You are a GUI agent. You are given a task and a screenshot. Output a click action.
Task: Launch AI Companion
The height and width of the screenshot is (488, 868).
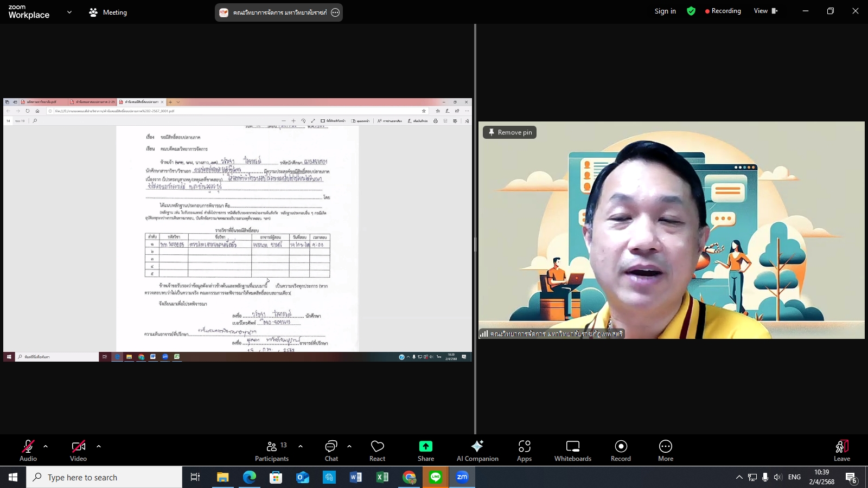477,451
